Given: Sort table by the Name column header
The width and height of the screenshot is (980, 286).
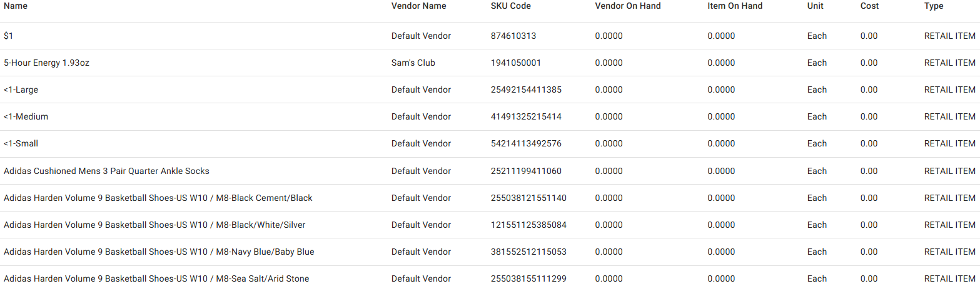Looking at the screenshot, I should point(16,6).
